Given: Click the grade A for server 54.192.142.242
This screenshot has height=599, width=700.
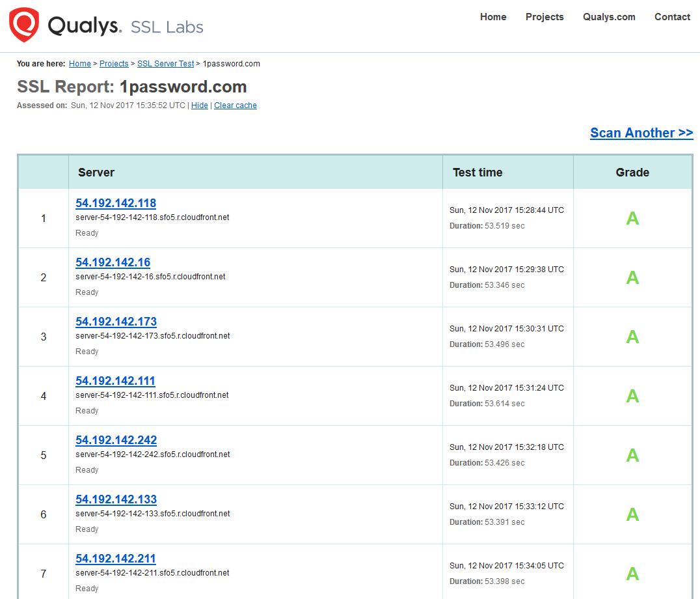Looking at the screenshot, I should pyautogui.click(x=632, y=456).
